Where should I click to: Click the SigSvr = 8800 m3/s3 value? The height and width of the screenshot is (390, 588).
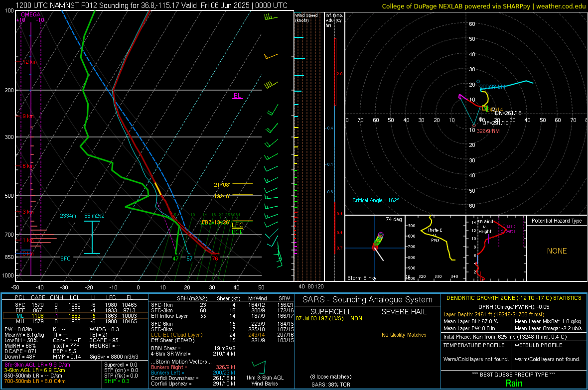114,357
